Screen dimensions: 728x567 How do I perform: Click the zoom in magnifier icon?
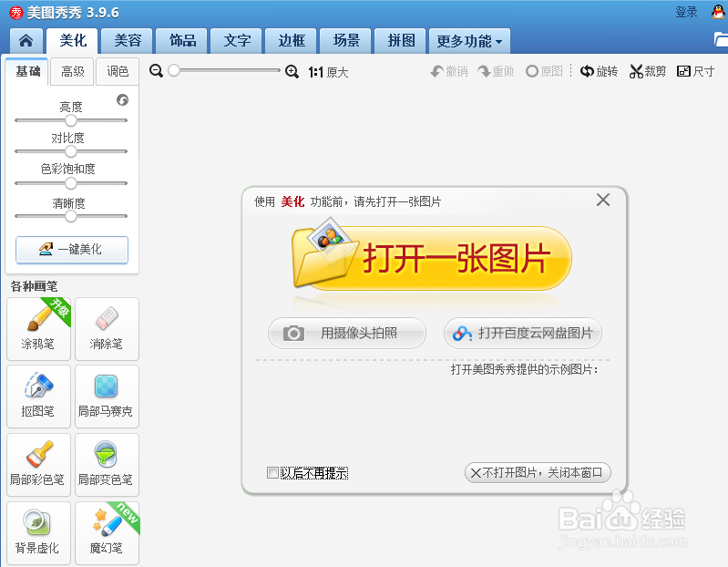point(292,71)
